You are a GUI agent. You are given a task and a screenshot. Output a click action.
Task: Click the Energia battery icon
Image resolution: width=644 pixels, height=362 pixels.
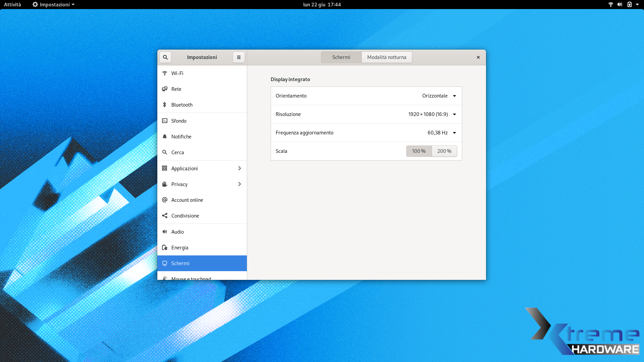coord(165,247)
